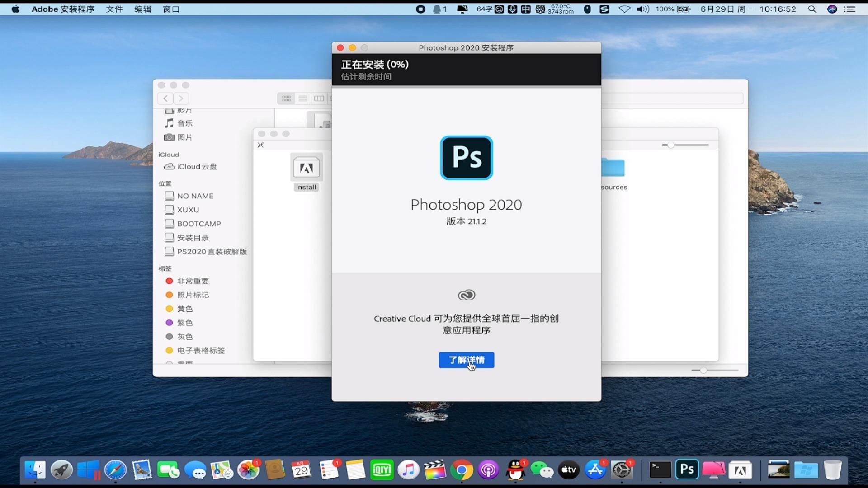Click the 了解详情 button
This screenshot has height=488, width=868.
[466, 360]
